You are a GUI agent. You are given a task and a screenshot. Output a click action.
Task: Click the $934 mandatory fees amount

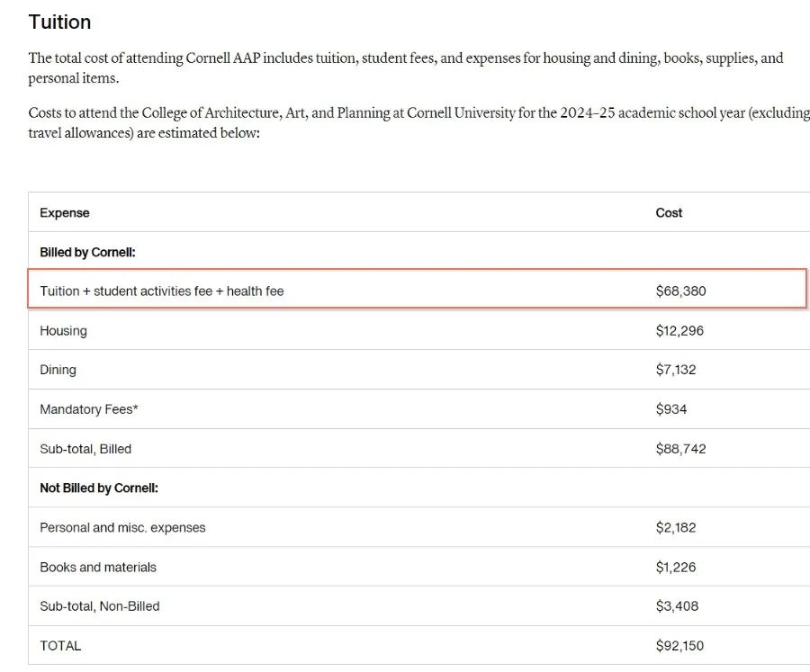tap(671, 409)
